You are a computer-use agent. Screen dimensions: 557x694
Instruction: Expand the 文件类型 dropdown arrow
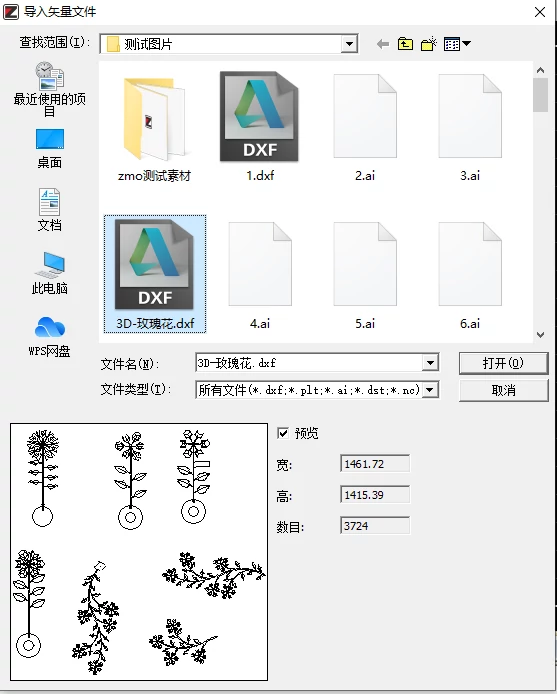tap(429, 390)
